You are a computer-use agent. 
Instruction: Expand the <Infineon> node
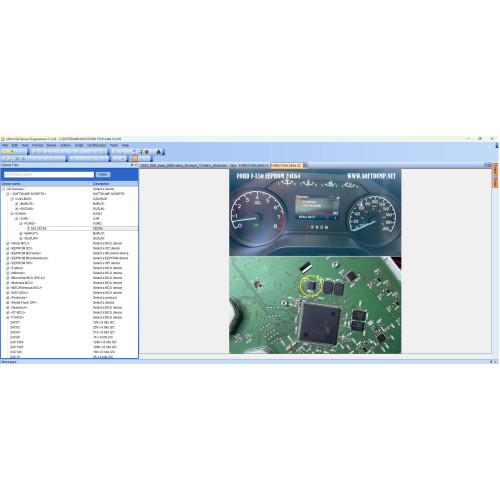pos(8,273)
